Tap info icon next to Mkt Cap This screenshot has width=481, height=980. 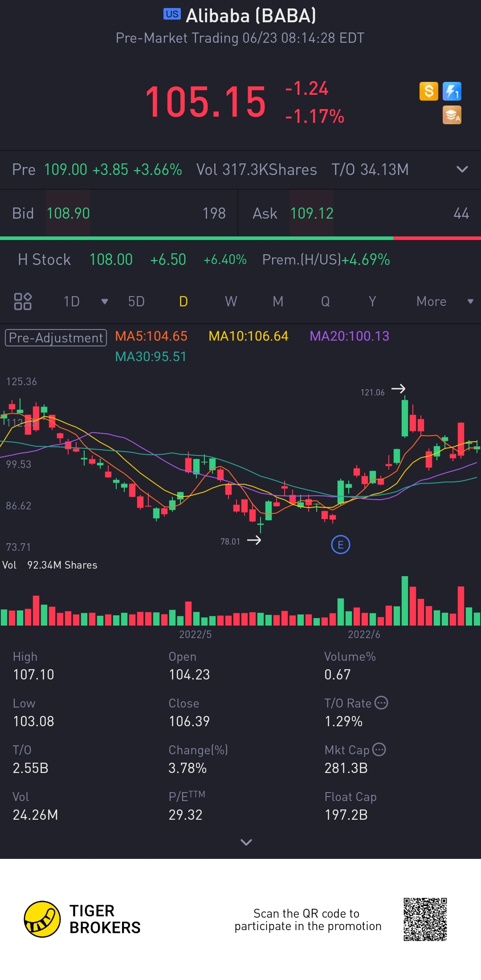pyautogui.click(x=379, y=749)
